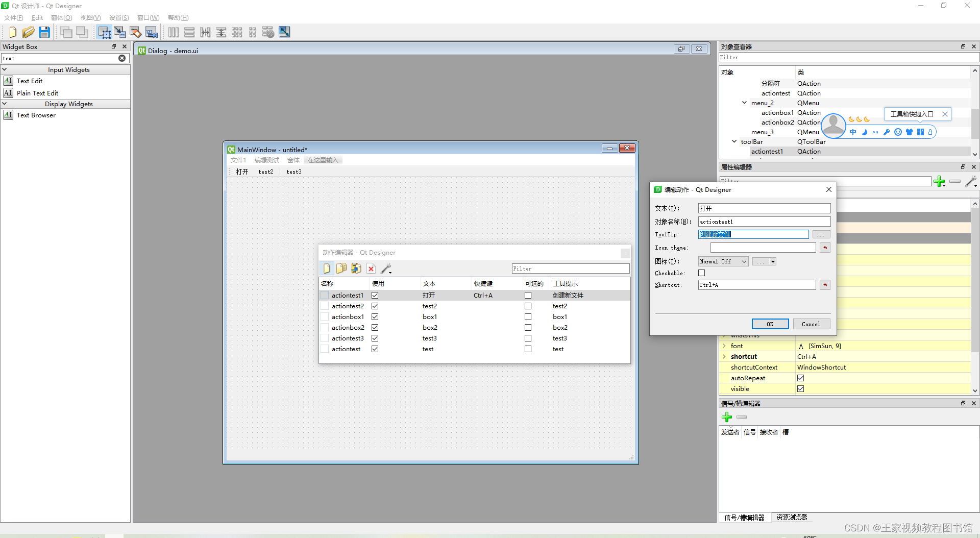Screen dimensions: 980x538
Task: Click Action Editor Filter field
Action: 571,268
